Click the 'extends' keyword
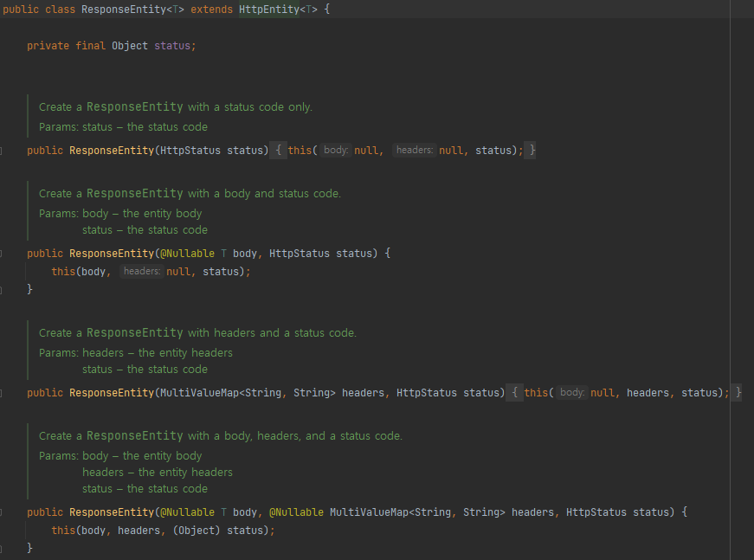754x560 pixels. tap(211, 10)
